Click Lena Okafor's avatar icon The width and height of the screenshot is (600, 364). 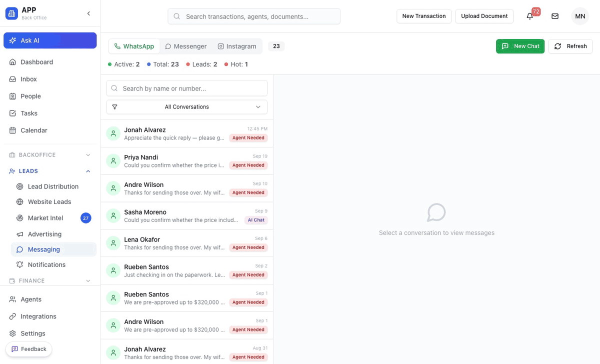[113, 243]
